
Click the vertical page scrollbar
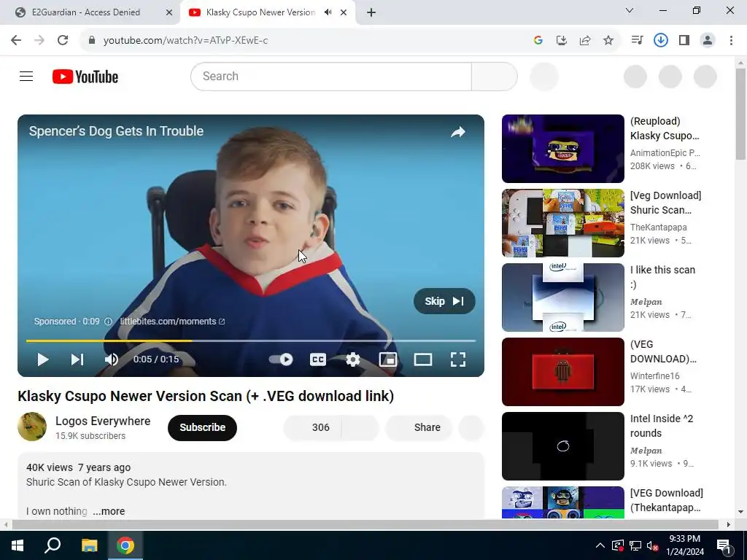pyautogui.click(x=740, y=114)
